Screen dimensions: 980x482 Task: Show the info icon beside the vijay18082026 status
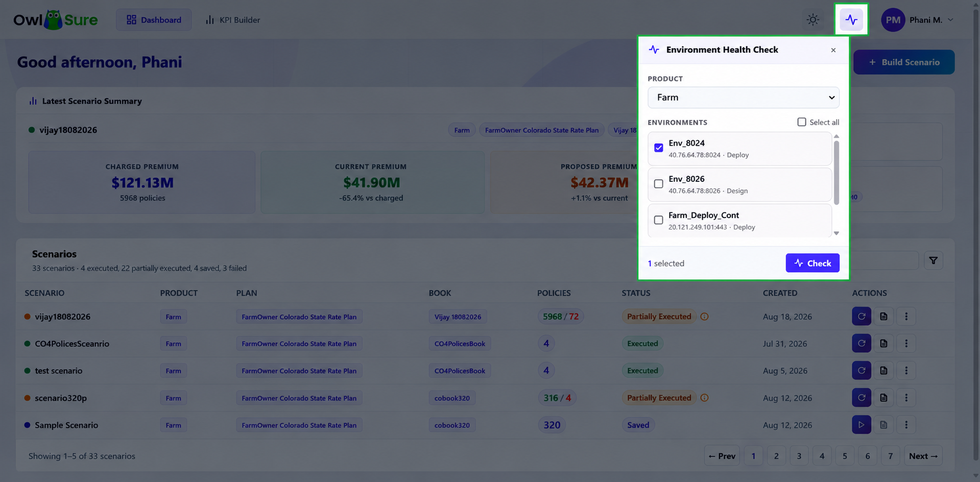point(704,317)
